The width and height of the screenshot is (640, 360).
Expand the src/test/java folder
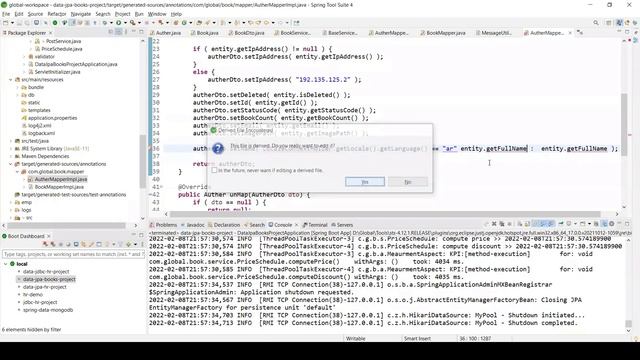click(11, 141)
